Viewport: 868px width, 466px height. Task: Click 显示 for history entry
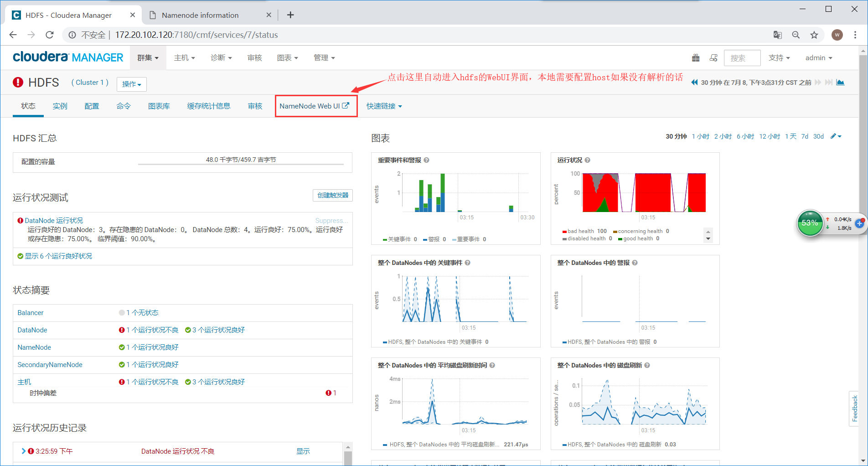(x=303, y=451)
